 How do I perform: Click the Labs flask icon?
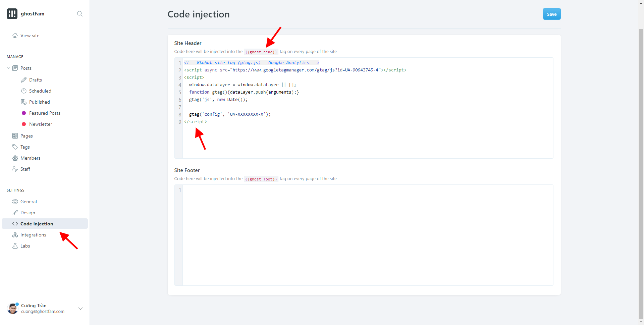pyautogui.click(x=15, y=246)
